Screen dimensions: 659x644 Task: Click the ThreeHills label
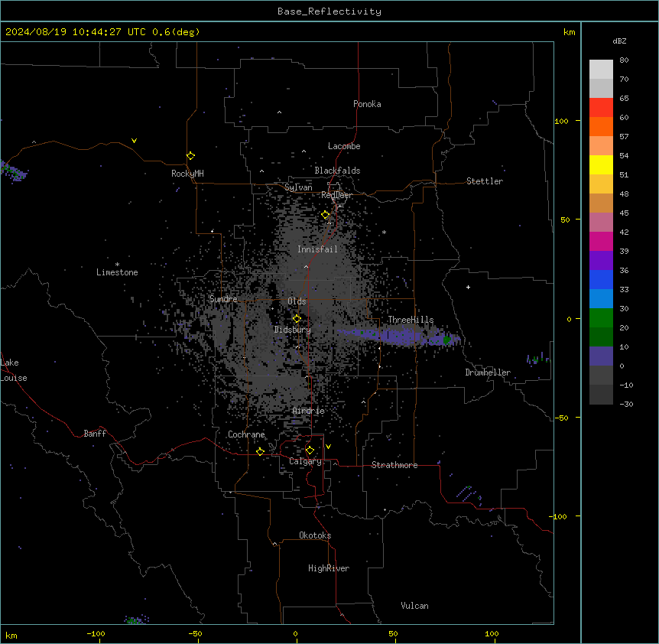point(411,320)
